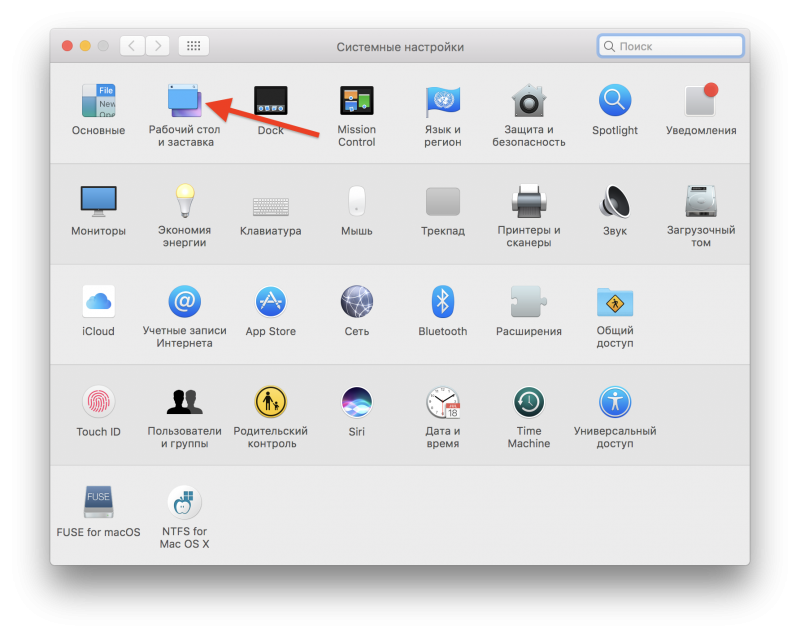Viewport: 800px width, 637px height.
Task: Click the forward navigation arrow
Action: click(x=158, y=46)
